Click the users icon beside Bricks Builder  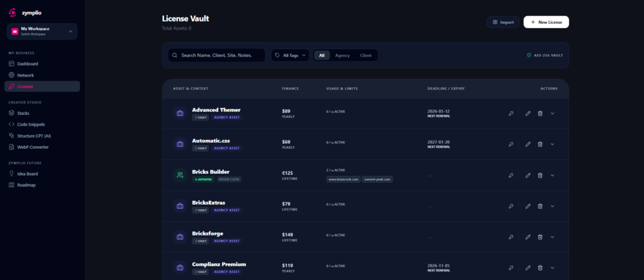tap(180, 175)
